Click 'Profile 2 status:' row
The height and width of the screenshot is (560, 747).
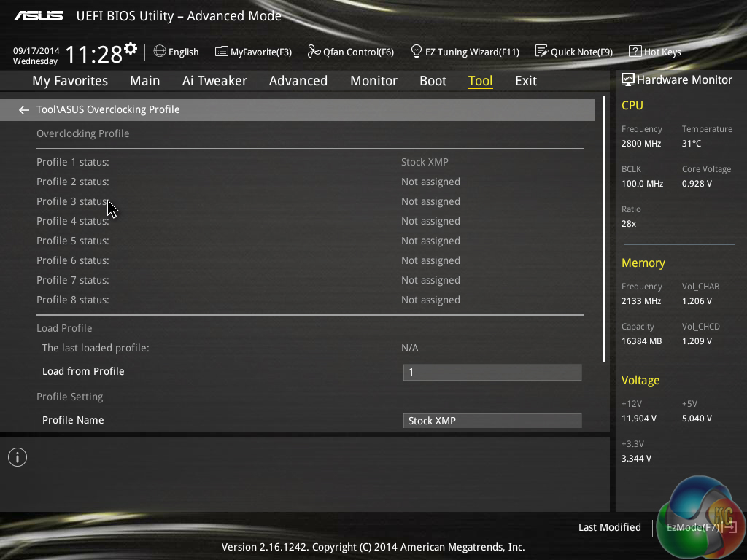coord(309,182)
